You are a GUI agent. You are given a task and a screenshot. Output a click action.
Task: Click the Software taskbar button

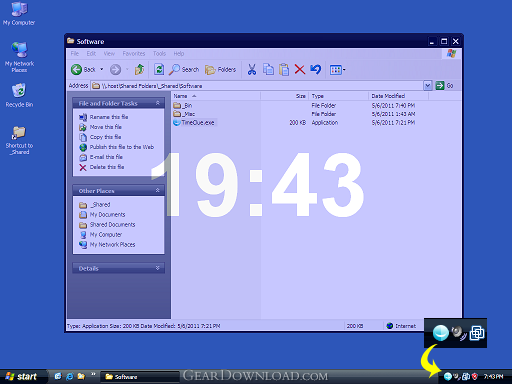click(139, 377)
